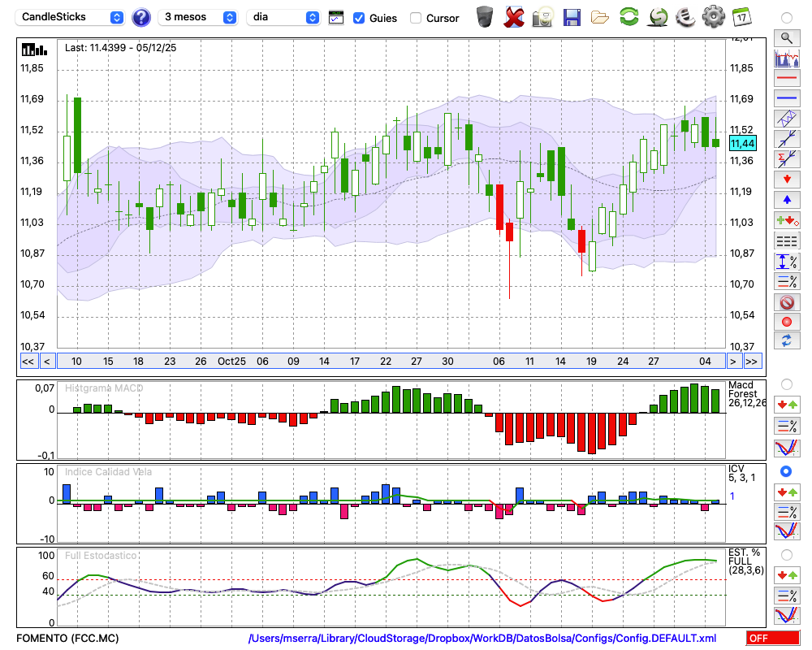Image resolution: width=812 pixels, height=650 pixels.
Task: Click the MACD panel indicator curve button
Action: 787,448
